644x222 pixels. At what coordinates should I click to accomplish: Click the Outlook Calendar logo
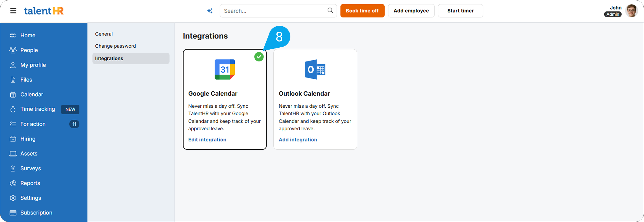coord(315,70)
